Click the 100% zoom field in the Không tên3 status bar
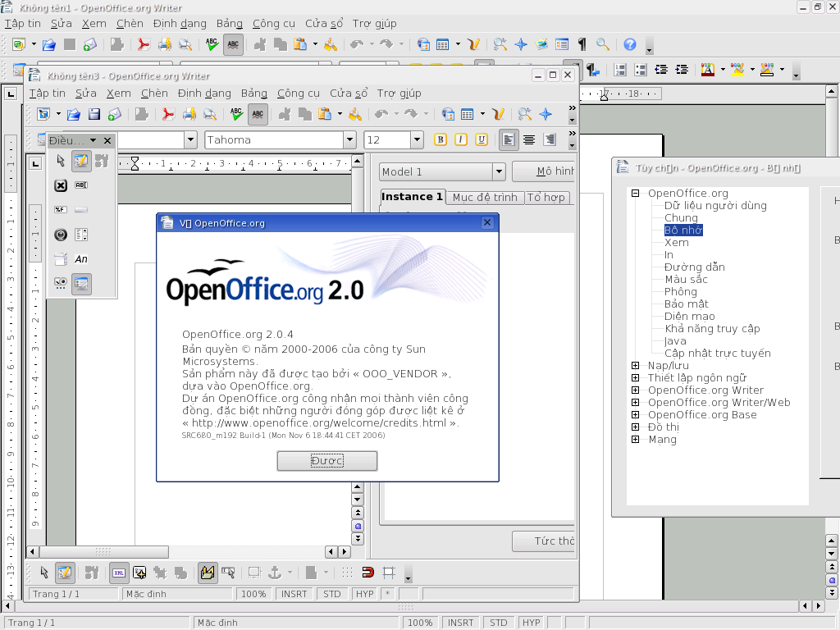Image resolution: width=840 pixels, height=630 pixels. coord(253,594)
